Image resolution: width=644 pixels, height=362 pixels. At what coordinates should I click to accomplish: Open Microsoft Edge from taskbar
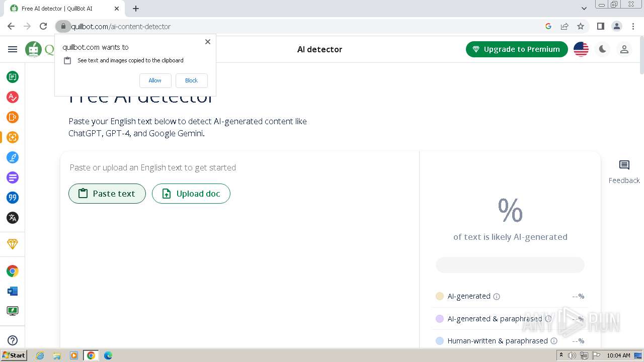108,355
